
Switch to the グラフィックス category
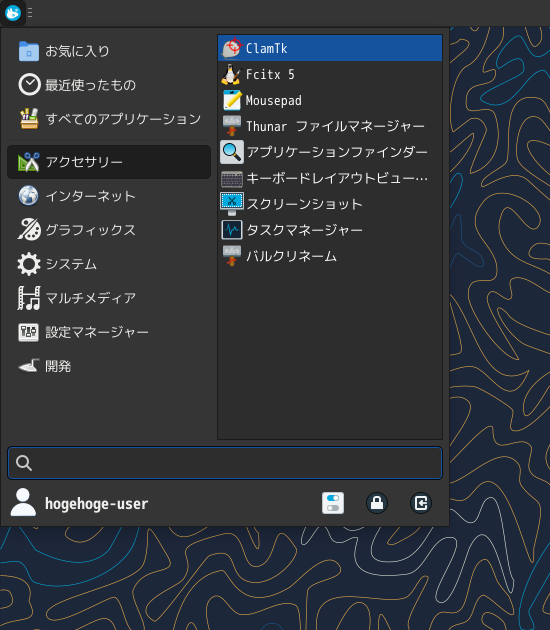coord(109,230)
